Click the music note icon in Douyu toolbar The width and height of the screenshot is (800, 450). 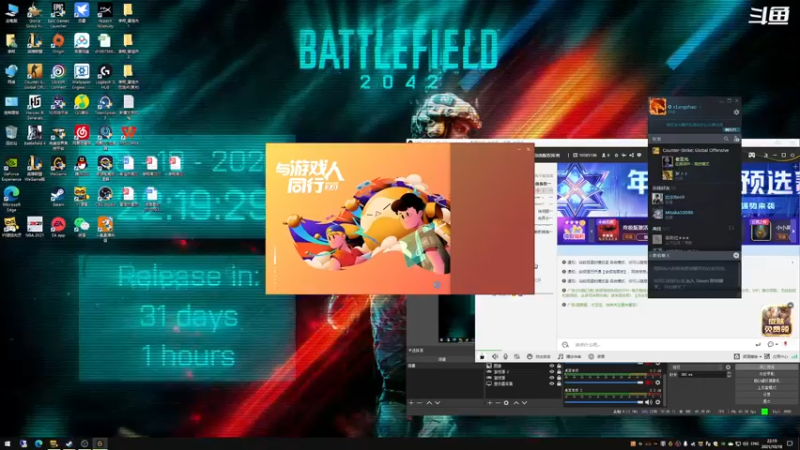[x=560, y=357]
